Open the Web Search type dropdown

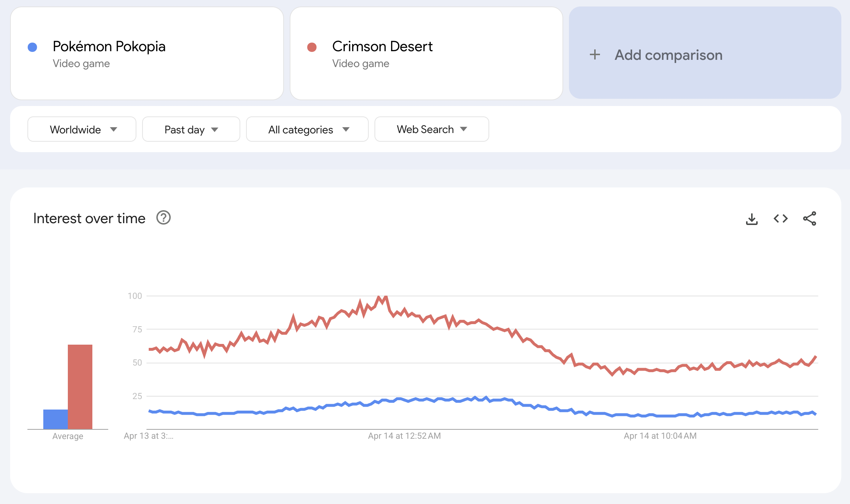pos(431,129)
